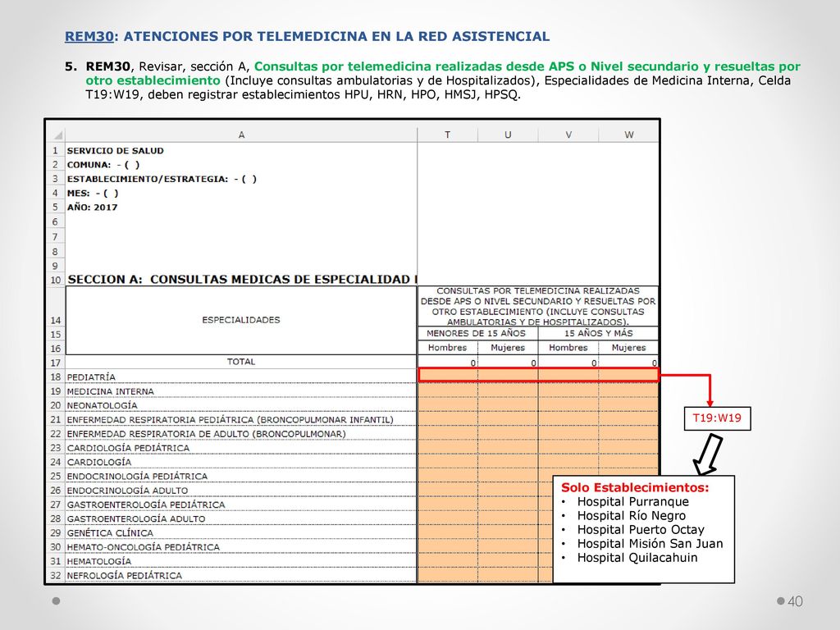This screenshot has height=630, width=840.
Task: Click the 'ENDOCRINOLOGÍA PEDIÁTRICA' row label
Action: click(137, 477)
